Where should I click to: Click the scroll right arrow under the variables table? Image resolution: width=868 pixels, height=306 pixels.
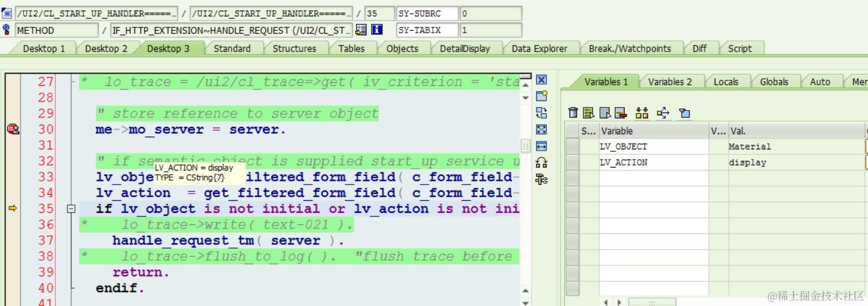[619, 301]
